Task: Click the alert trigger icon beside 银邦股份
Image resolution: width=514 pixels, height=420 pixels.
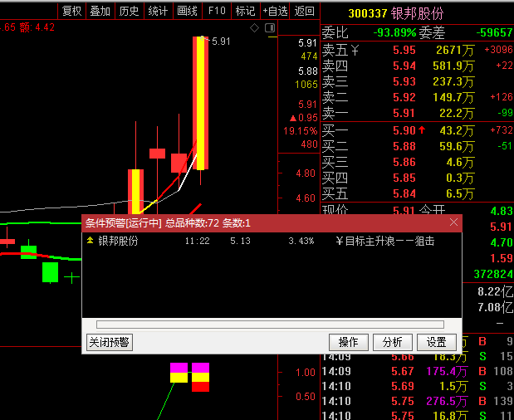Action: tap(91, 241)
